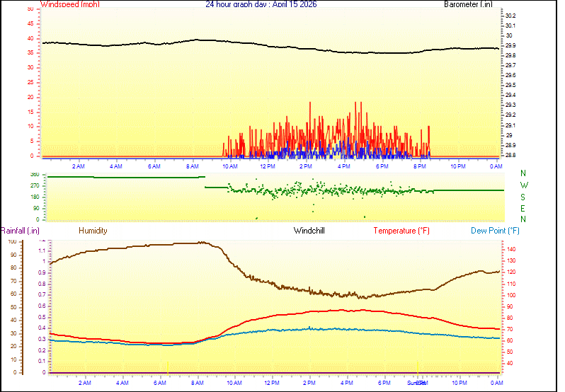
Task: Select the 24 hour graph date title
Action: click(x=261, y=4)
